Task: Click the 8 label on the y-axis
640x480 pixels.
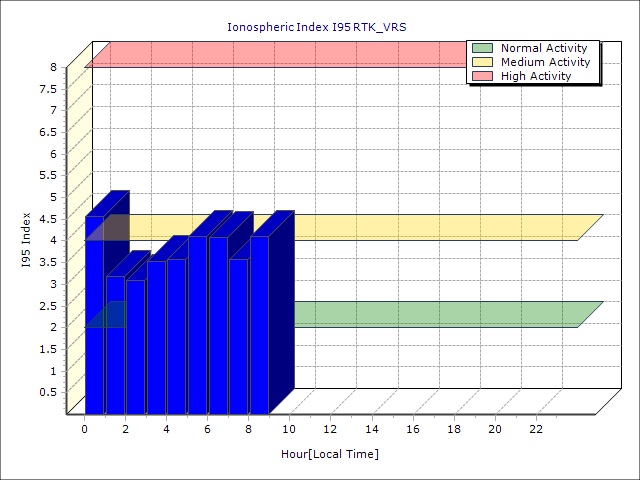Action: (53, 67)
